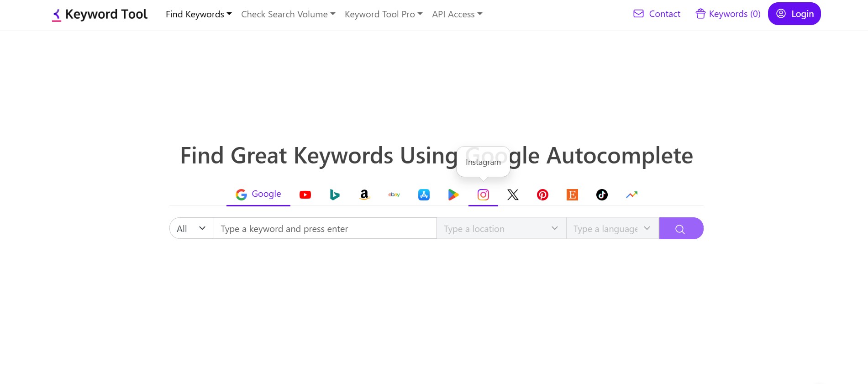
Task: Select the eBay keyword source icon
Action: click(394, 195)
